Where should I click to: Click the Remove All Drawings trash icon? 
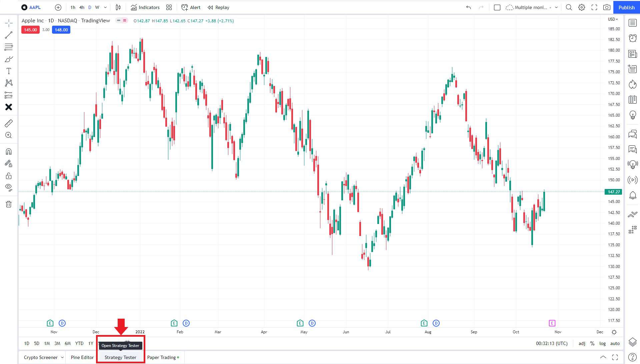(x=9, y=204)
